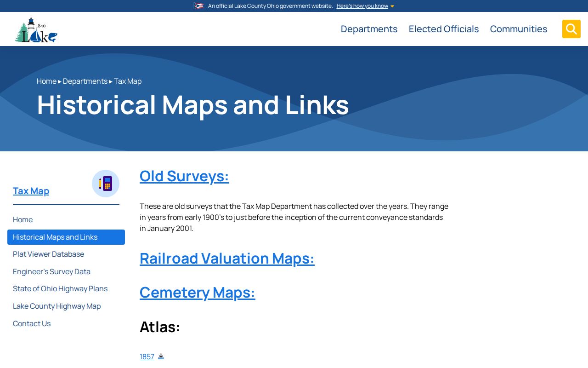Viewport: 588px width, 368px height.
Task: Click the Tax Map calculator icon
Action: click(106, 184)
